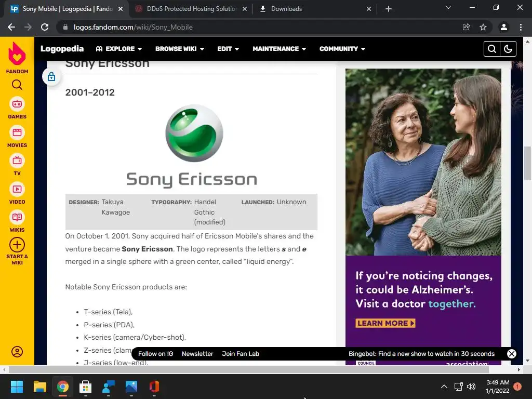Open the user profile icon in Fandom sidebar
Screen dimensions: 532x399
point(17,352)
